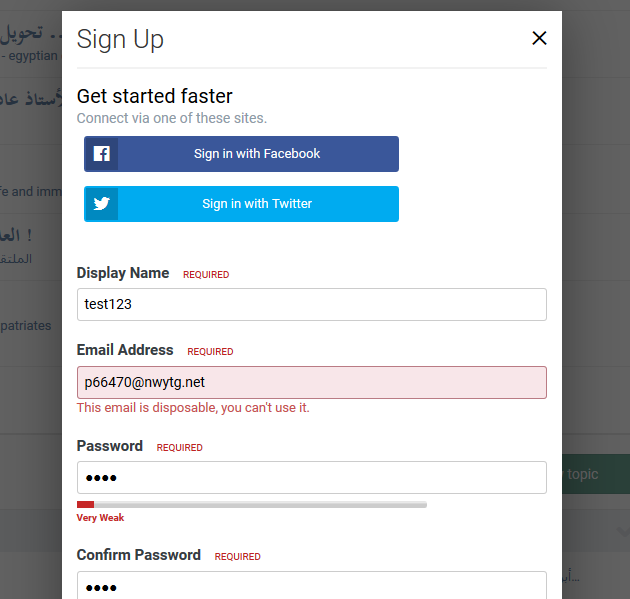Click the disposable email error message

(193, 408)
